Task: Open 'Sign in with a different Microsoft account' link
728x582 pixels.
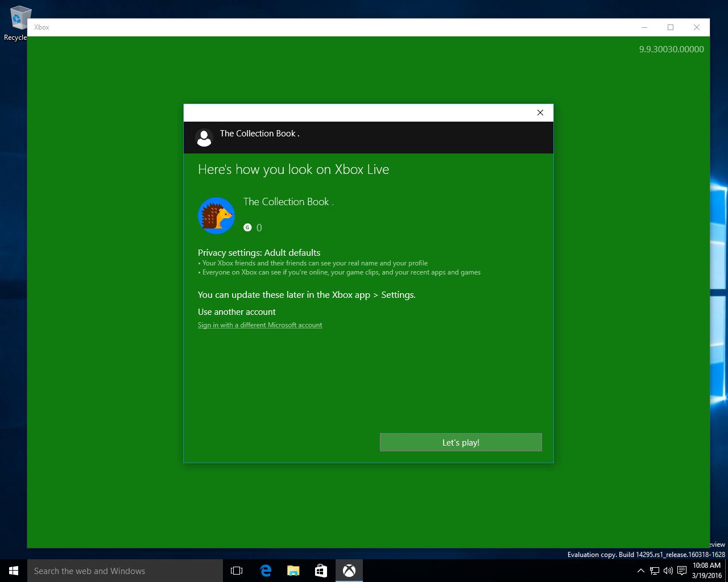Action: point(260,325)
